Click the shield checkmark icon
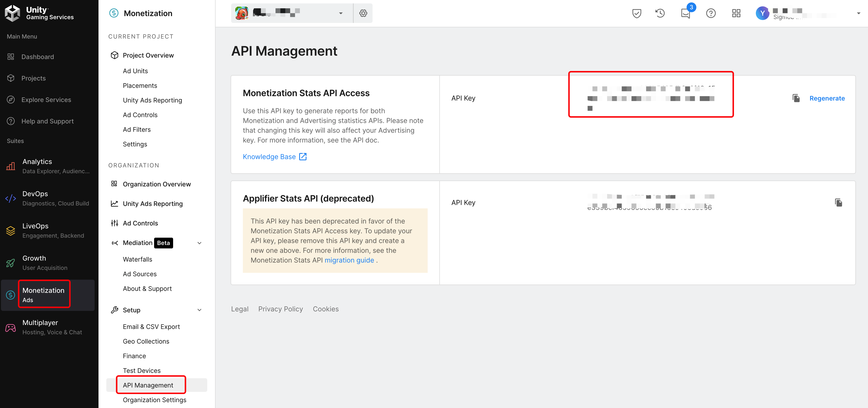The height and width of the screenshot is (408, 868). coord(637,13)
